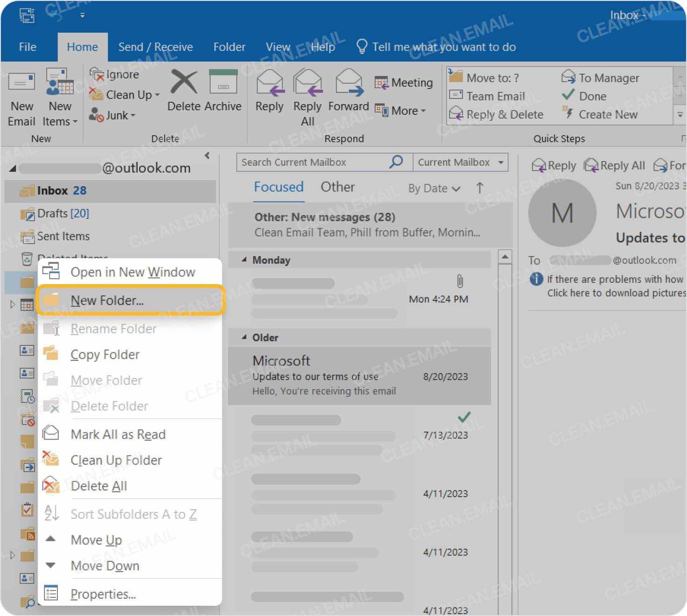Schedule a Meeting using its ribbon icon

[403, 82]
